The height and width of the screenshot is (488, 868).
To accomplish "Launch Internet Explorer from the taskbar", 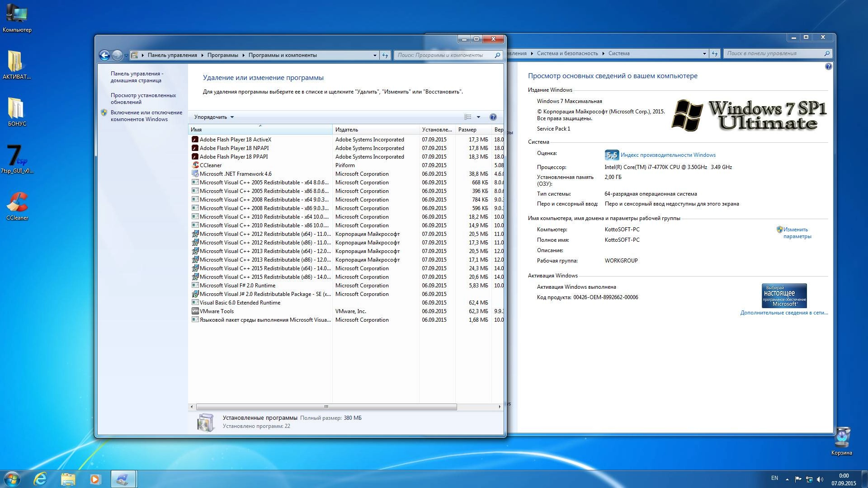I will coord(40,479).
